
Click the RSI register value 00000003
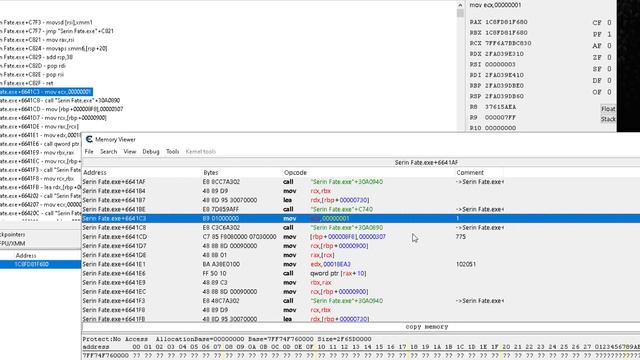500,64
